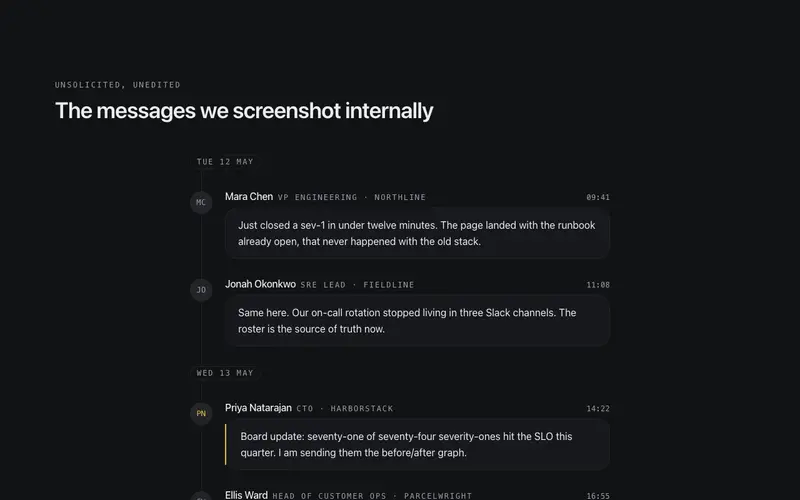Click the 09:41 timestamp
This screenshot has width=800, height=500.
tap(598, 197)
